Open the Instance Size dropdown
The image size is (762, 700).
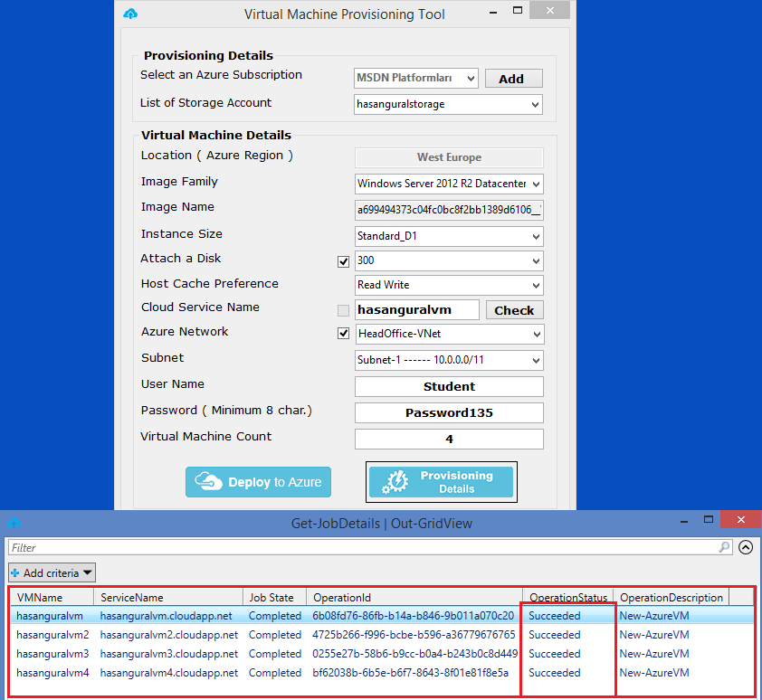point(448,236)
